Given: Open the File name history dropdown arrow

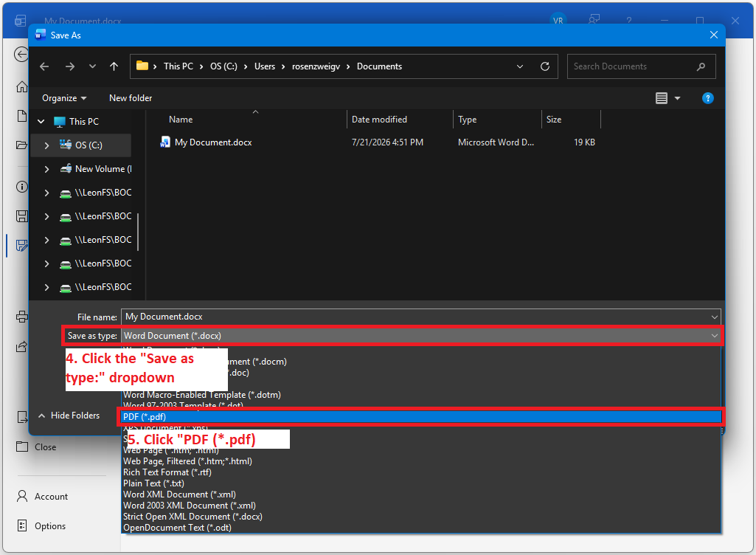Looking at the screenshot, I should 715,317.
